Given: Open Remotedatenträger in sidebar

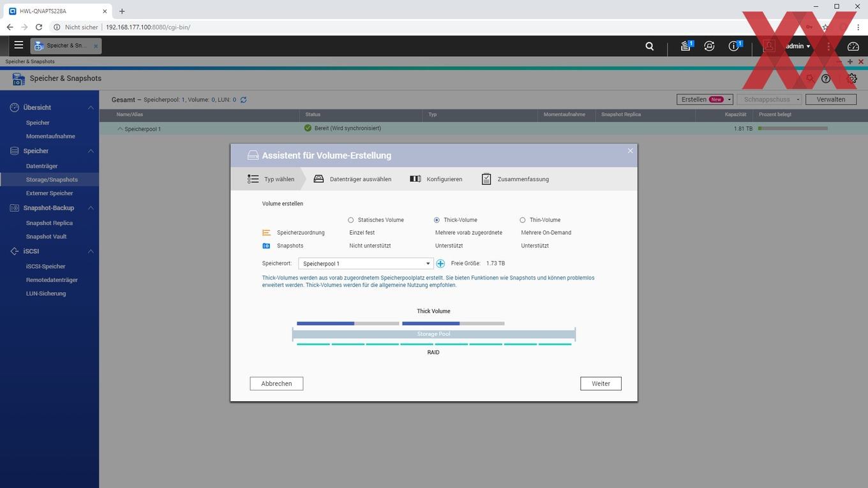Looking at the screenshot, I should click(x=52, y=280).
